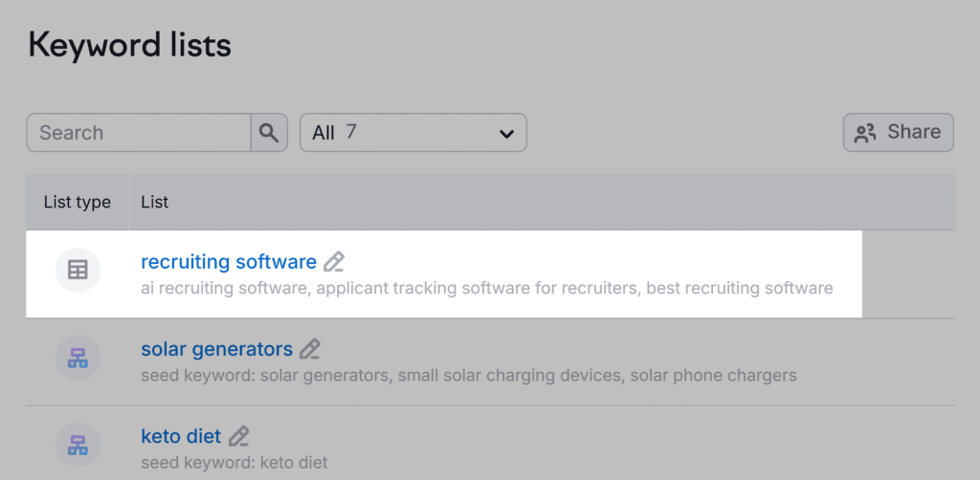Screen dimensions: 980x480
Task: Click the List type column header
Action: [x=78, y=202]
